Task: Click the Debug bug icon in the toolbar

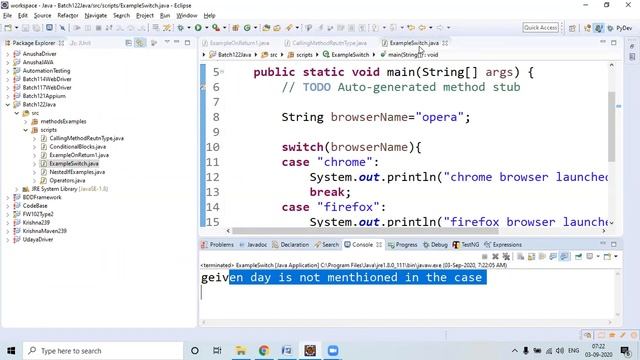Action: [180, 28]
